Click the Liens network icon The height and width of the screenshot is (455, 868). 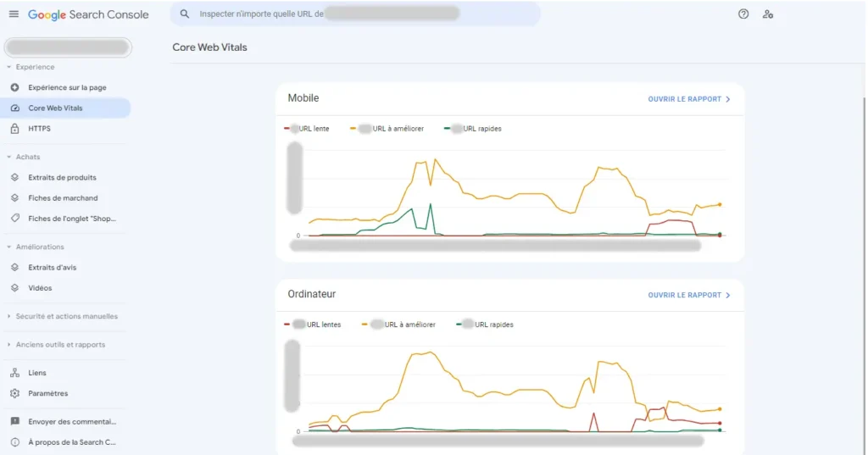pos(15,373)
